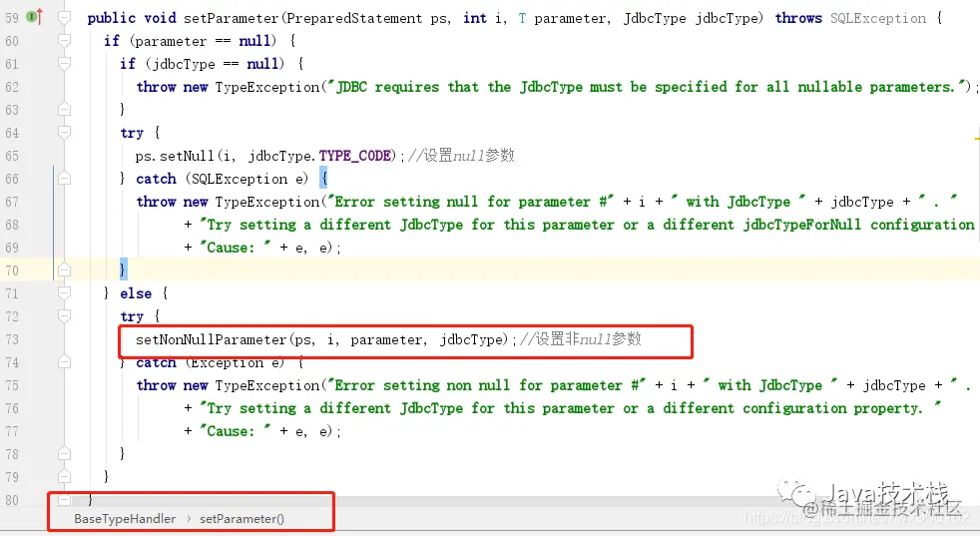Open the setParameter() breadcrumb

click(x=242, y=518)
